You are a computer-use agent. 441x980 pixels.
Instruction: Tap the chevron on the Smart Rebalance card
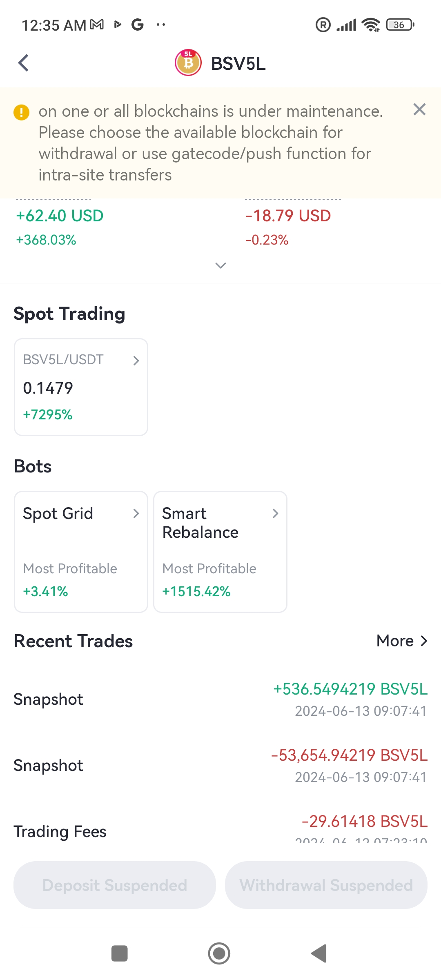pos(275,513)
